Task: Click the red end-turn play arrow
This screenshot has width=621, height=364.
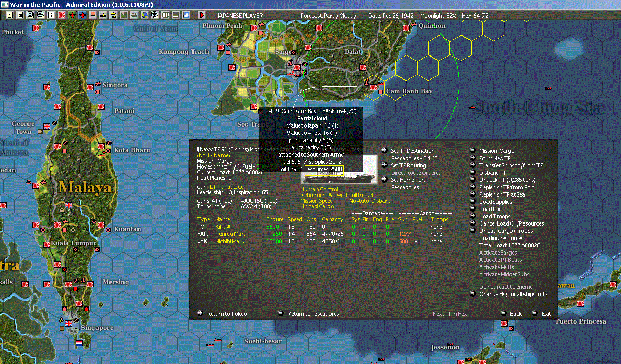Action: (x=202, y=15)
